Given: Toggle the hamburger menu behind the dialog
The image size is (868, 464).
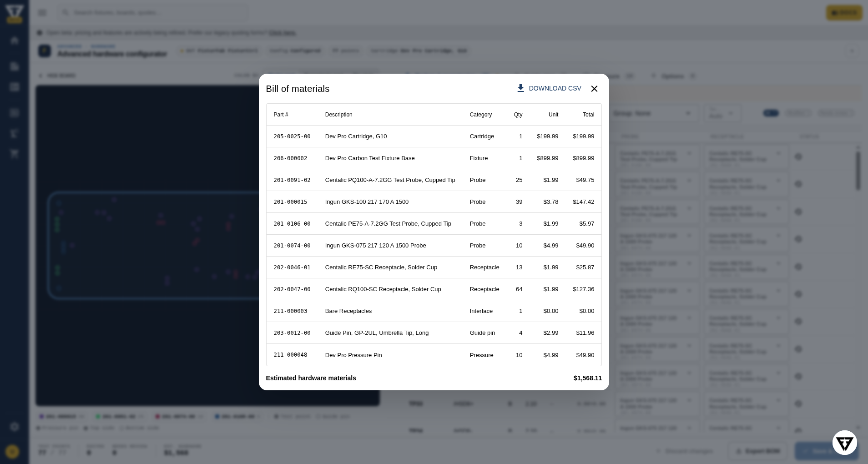Looking at the screenshot, I should point(42,13).
